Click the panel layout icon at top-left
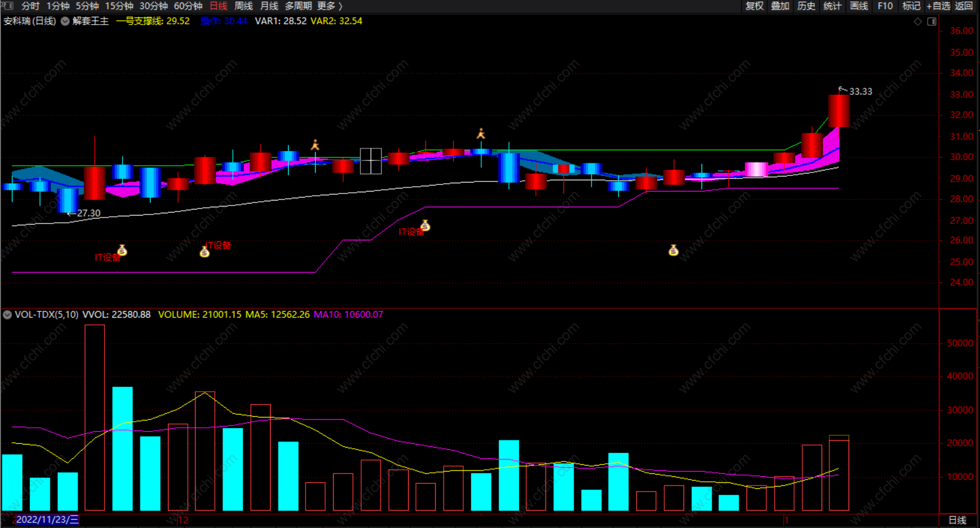 coord(8,5)
